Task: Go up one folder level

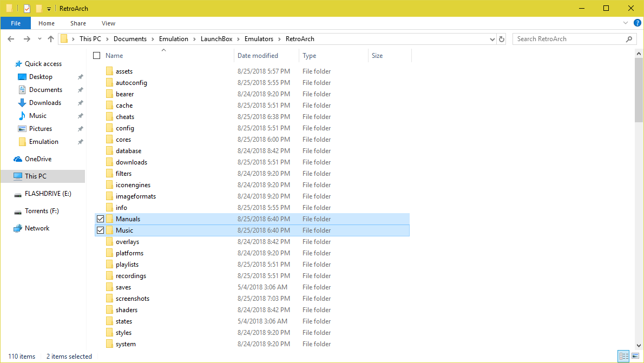Action: tap(50, 39)
